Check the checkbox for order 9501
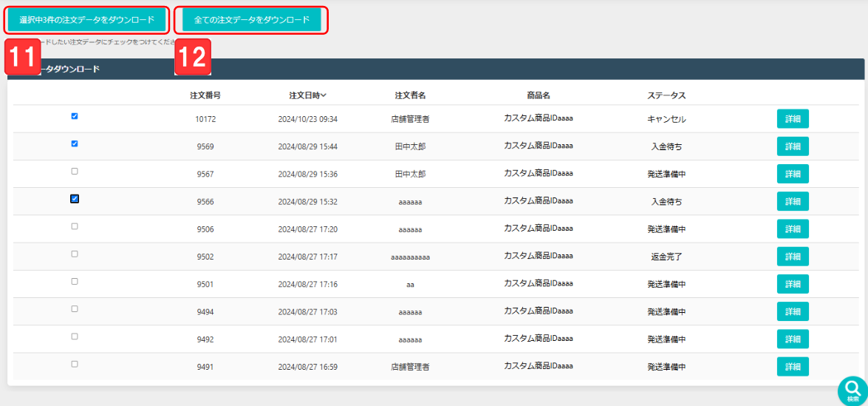This screenshot has height=406, width=868. [x=75, y=281]
